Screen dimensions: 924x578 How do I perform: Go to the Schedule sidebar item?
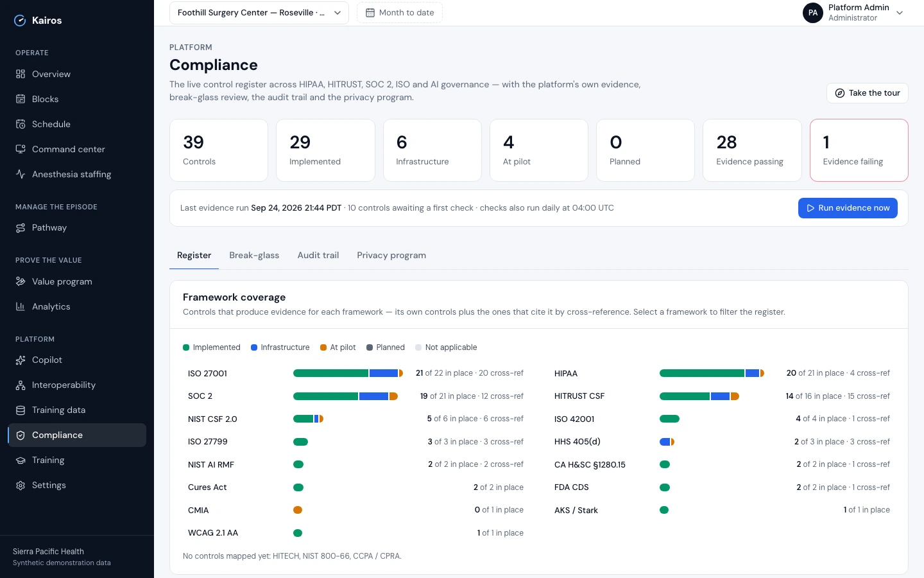[x=77, y=124]
